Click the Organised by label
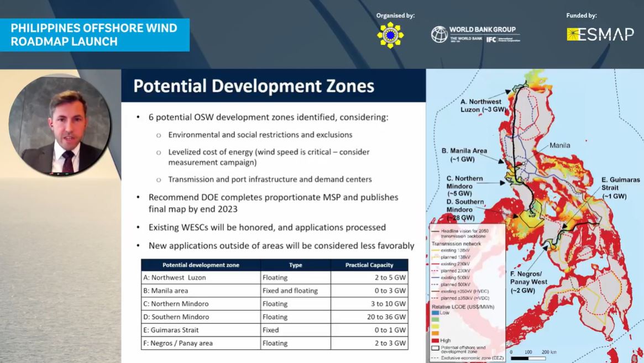The height and width of the screenshot is (363, 644). (x=395, y=15)
